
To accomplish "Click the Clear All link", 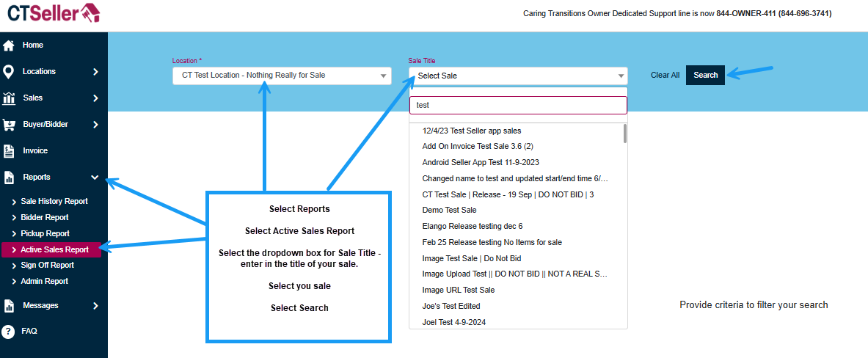I will click(x=665, y=76).
